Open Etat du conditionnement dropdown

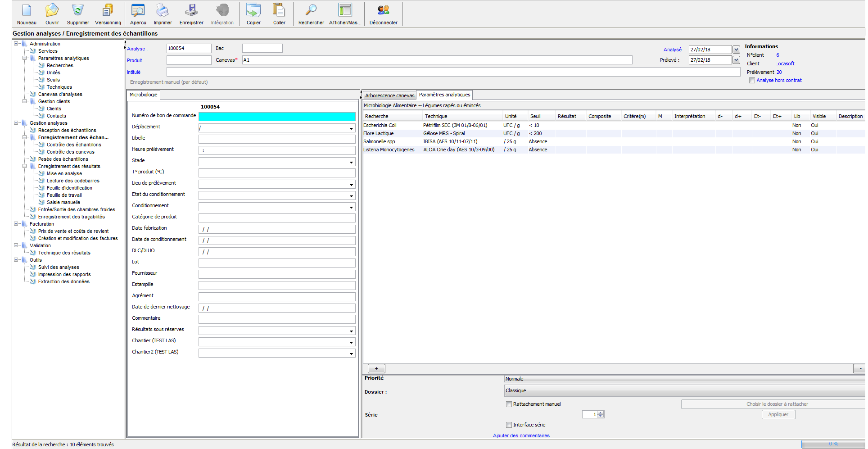(351, 196)
